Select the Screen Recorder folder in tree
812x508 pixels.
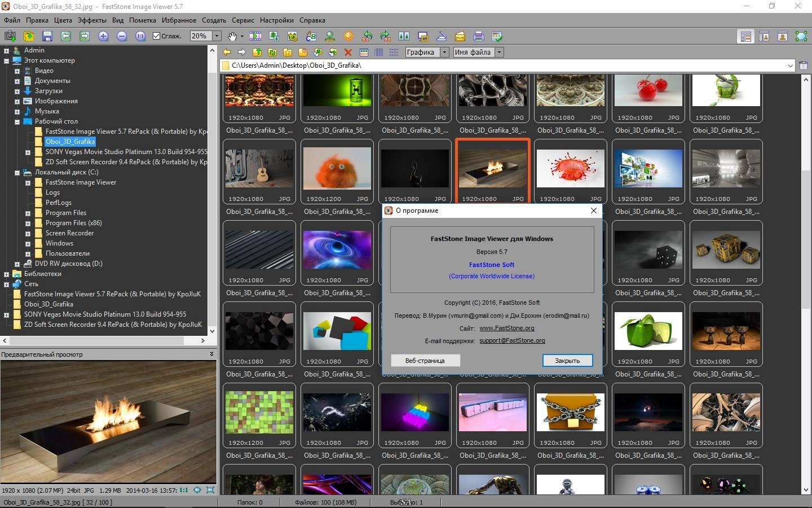click(69, 233)
